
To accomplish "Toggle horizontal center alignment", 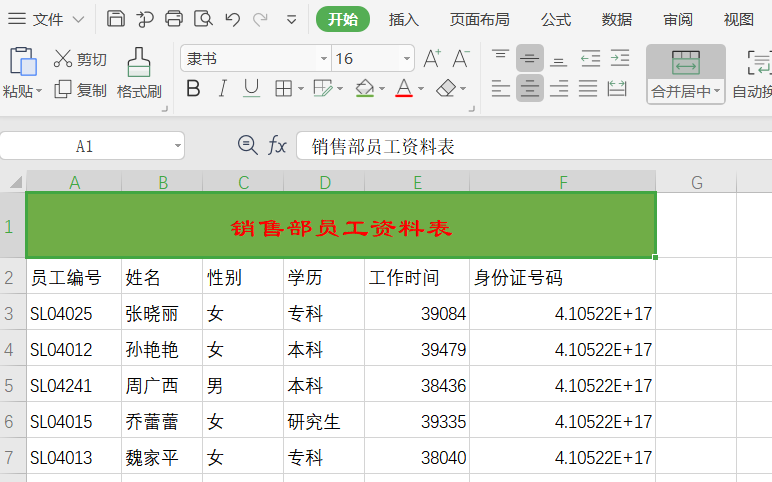I will 530,89.
